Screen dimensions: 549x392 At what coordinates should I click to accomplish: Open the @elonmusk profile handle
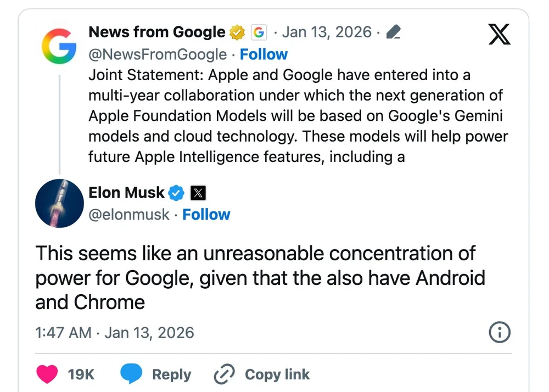point(129,215)
